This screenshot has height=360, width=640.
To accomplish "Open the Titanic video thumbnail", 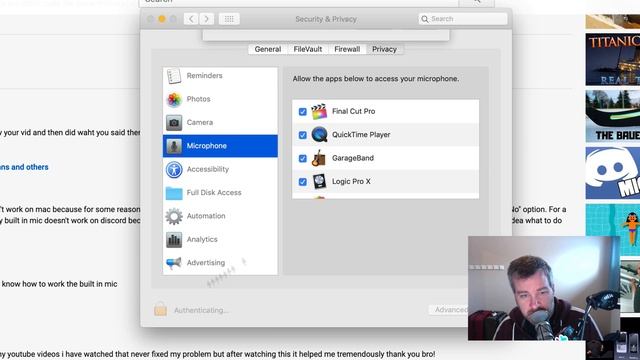I will pyautogui.click(x=613, y=59).
